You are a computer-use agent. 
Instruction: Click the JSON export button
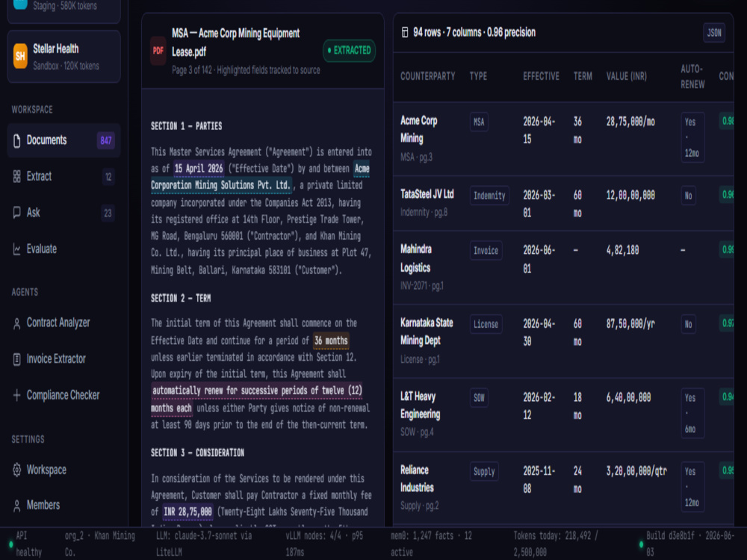[713, 33]
